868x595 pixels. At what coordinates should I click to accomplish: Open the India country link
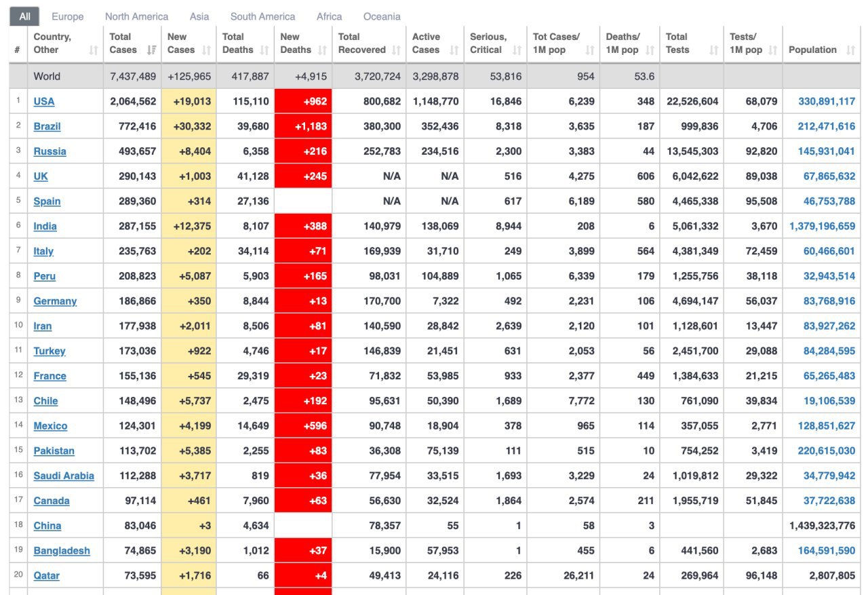(x=45, y=226)
